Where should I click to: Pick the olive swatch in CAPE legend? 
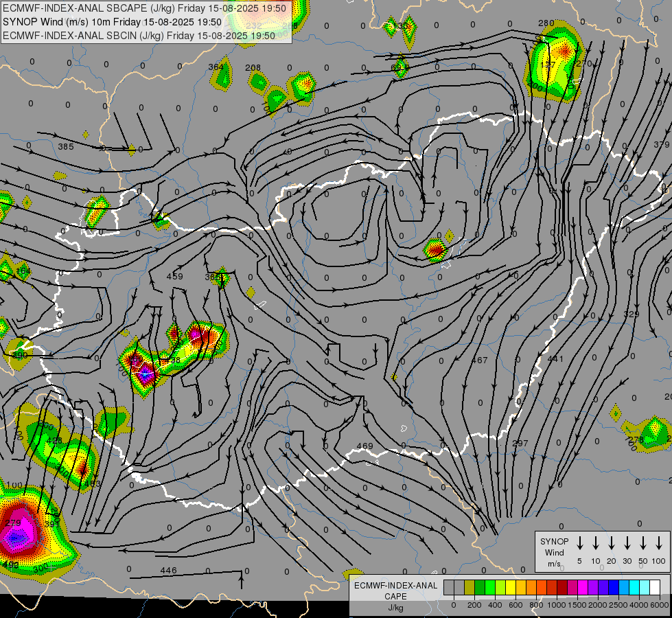470,587
